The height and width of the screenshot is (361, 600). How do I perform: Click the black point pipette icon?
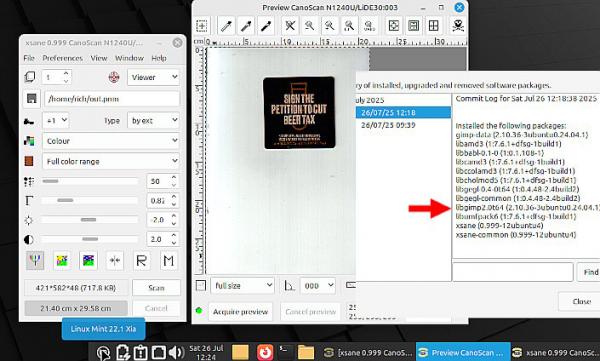click(266, 26)
